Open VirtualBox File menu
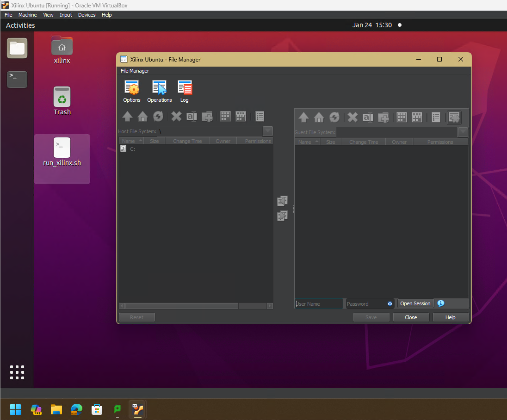The width and height of the screenshot is (507, 420). coord(8,15)
